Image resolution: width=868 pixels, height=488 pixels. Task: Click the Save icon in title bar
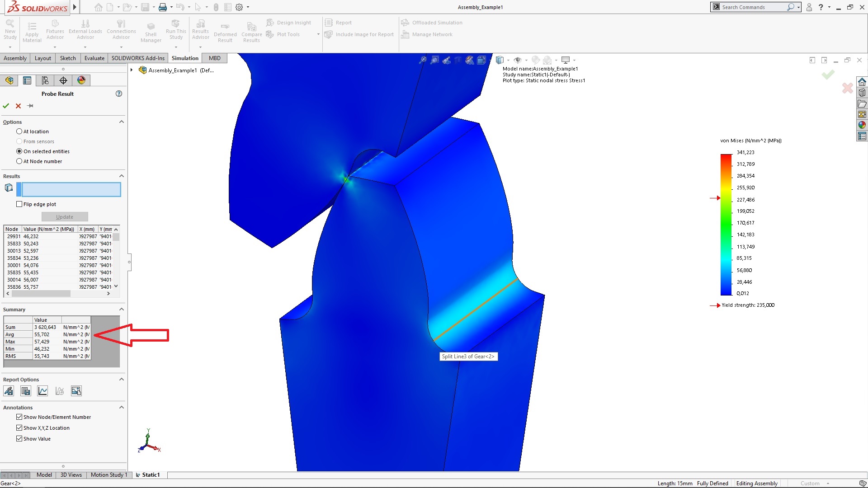[145, 7]
